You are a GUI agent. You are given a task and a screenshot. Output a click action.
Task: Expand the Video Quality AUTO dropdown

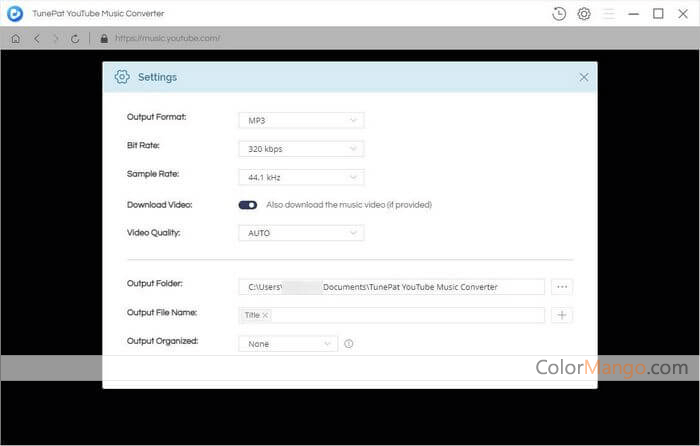300,233
